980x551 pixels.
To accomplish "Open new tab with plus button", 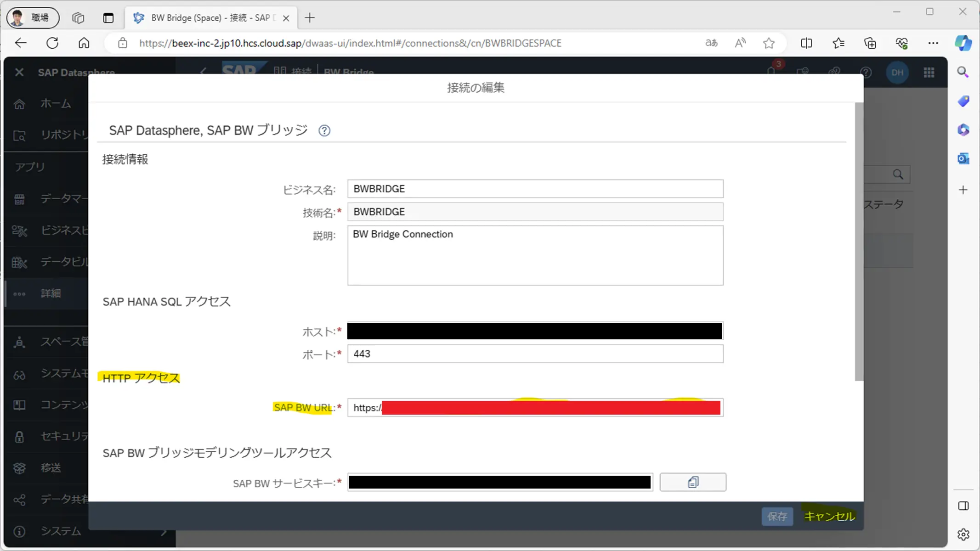I will pos(310,18).
